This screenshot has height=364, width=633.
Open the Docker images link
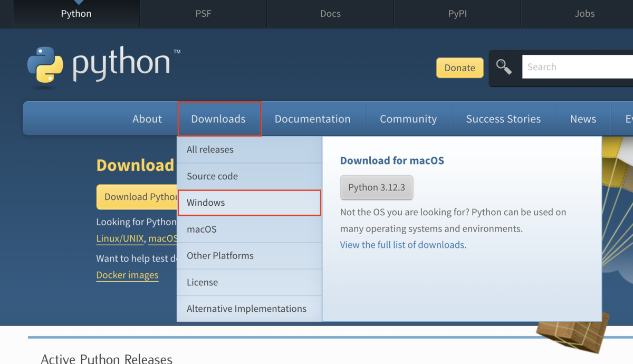point(127,275)
